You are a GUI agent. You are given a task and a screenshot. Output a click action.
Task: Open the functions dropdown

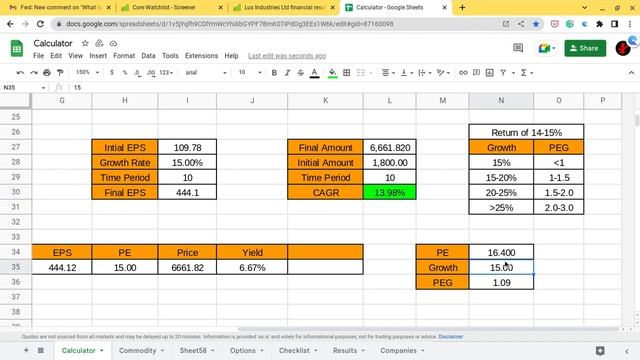pyautogui.click(x=527, y=73)
